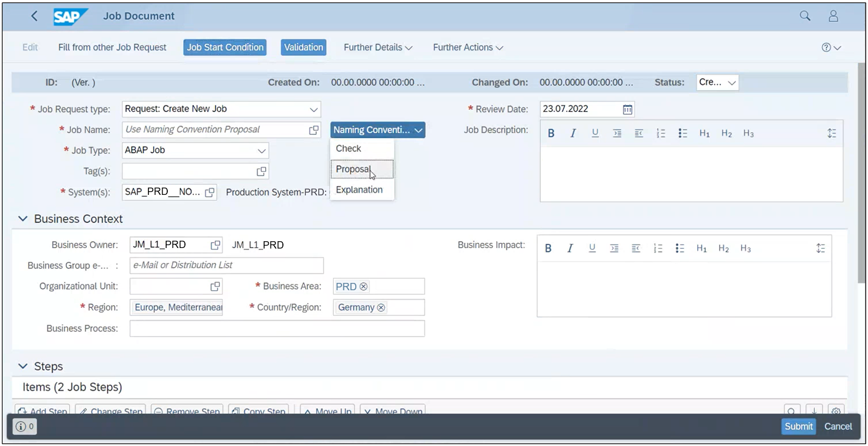The height and width of the screenshot is (446, 868).
Task: Apply H2 heading in Business Impact
Action: pos(724,249)
